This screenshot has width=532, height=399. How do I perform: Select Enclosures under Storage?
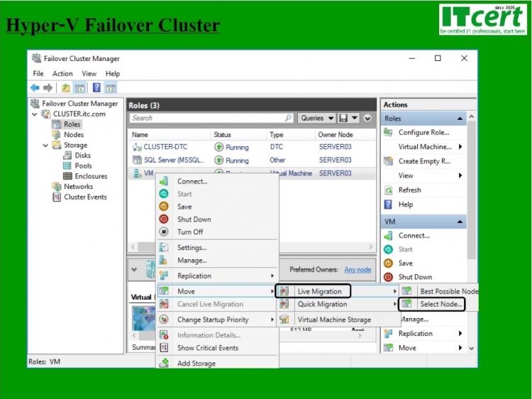tap(91, 176)
